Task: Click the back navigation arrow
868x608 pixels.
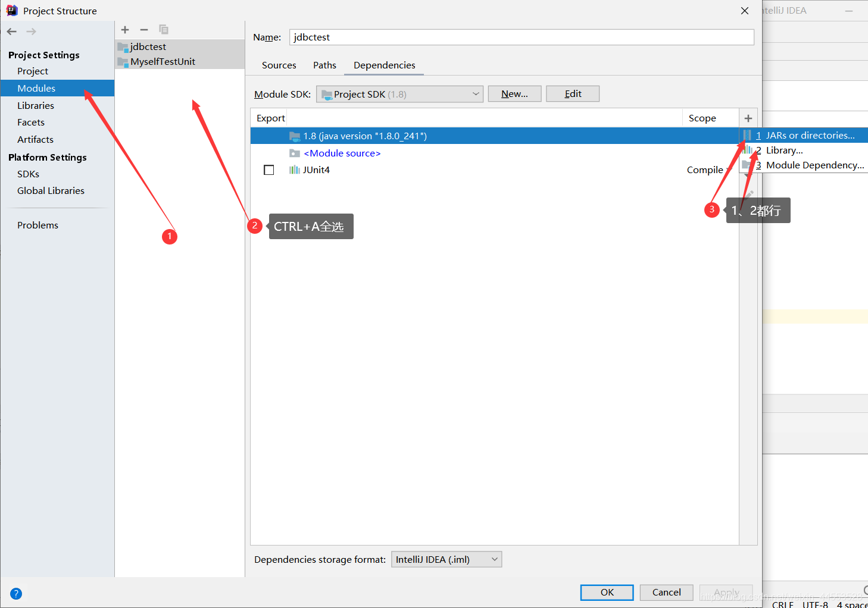Action: point(12,32)
